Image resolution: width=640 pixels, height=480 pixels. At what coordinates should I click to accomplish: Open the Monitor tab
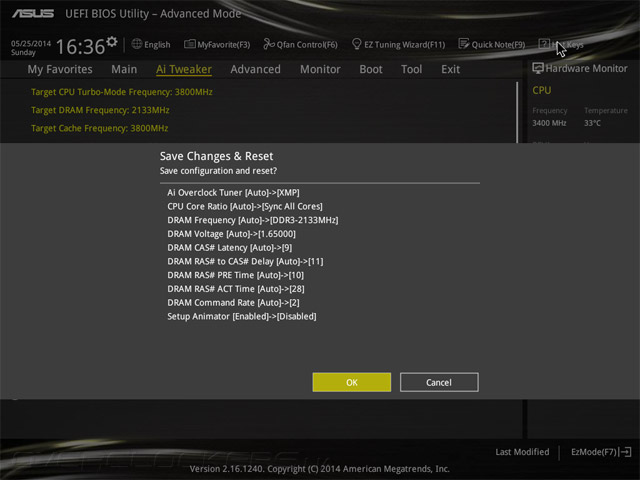[x=320, y=69]
